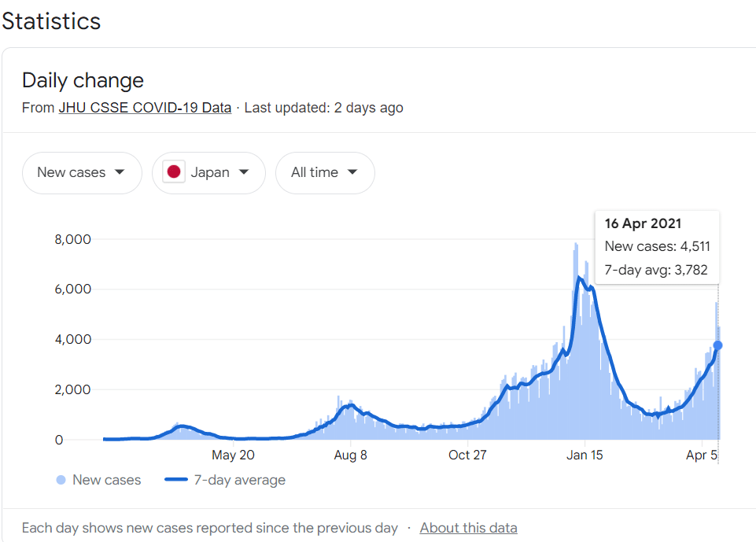Open the All time range dropdown
Image resolution: width=756 pixels, height=542 pixels.
[325, 172]
